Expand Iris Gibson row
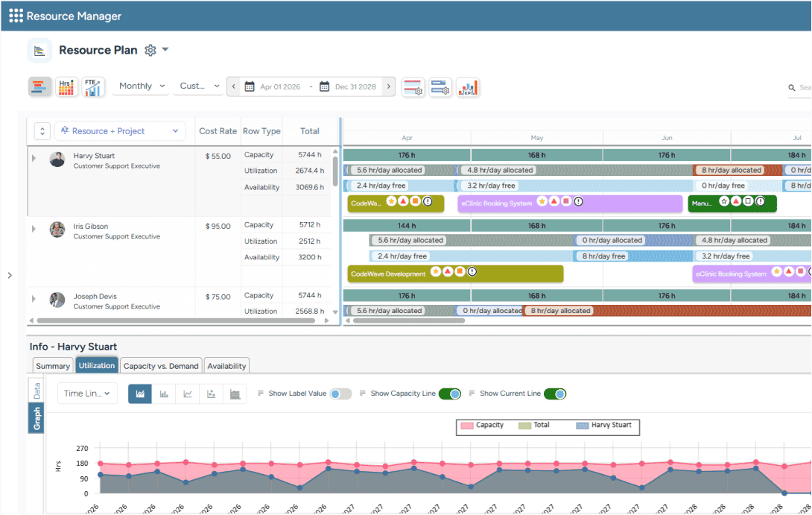 click(34, 229)
